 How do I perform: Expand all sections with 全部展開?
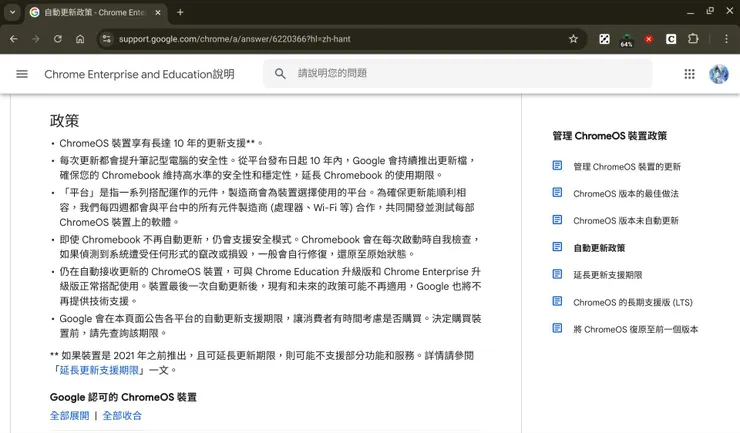[x=69, y=416]
